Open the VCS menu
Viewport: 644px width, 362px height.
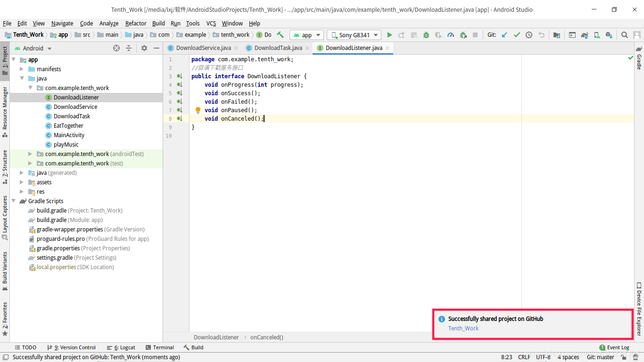pos(211,23)
